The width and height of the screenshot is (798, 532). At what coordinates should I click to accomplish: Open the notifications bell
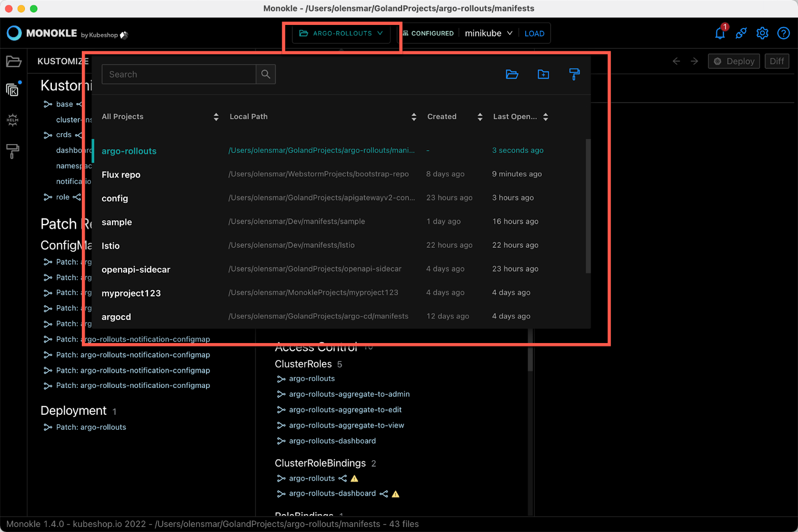click(x=720, y=33)
